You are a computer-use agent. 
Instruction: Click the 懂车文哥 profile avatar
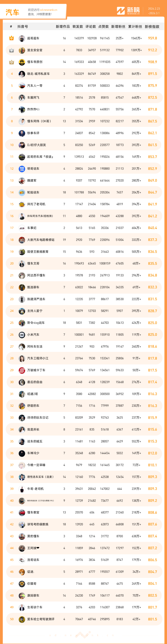click(22, 264)
